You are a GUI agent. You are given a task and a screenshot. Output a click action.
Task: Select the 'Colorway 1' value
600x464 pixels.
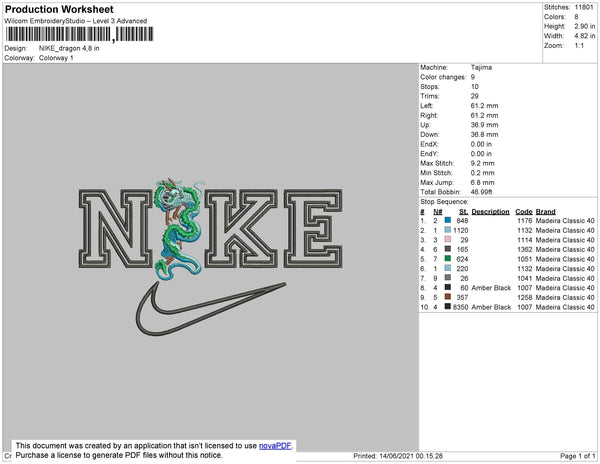point(56,58)
